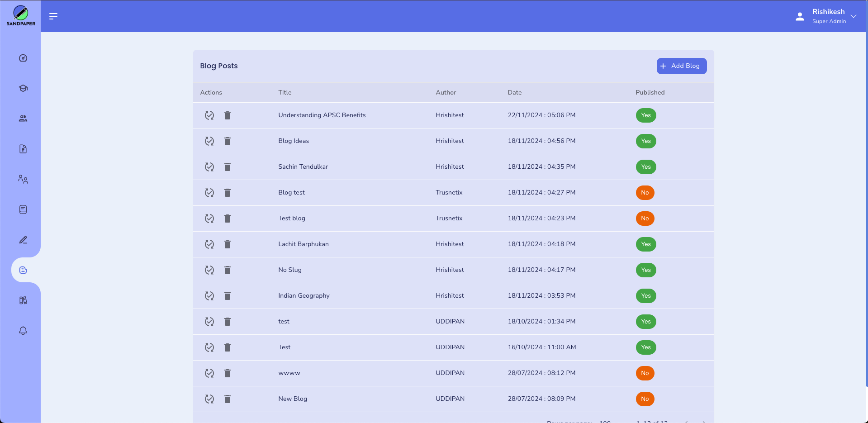Toggle Published status for Blog test

[645, 192]
